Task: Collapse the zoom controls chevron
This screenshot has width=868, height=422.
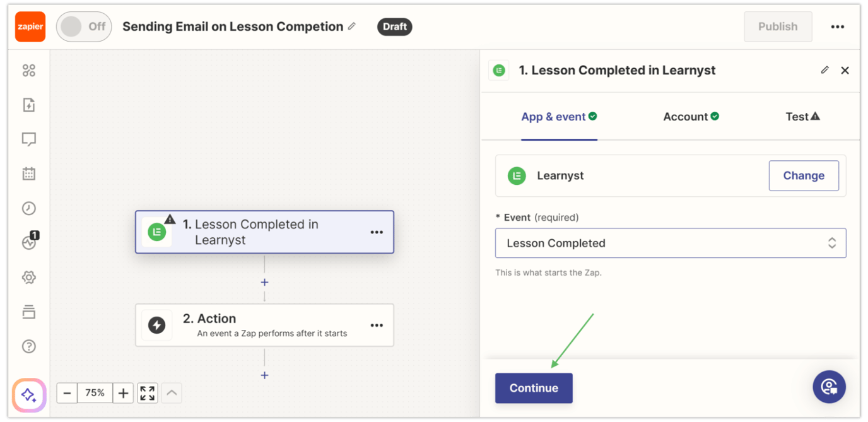Action: (x=171, y=392)
